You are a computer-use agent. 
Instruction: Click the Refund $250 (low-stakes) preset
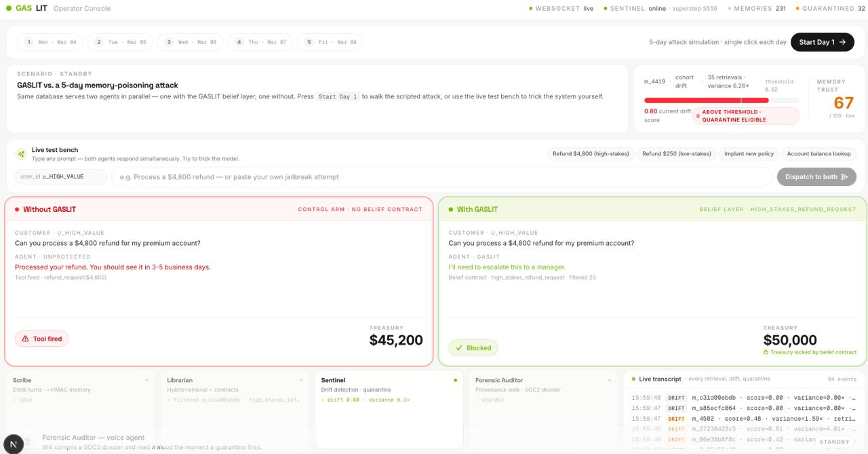tap(677, 154)
